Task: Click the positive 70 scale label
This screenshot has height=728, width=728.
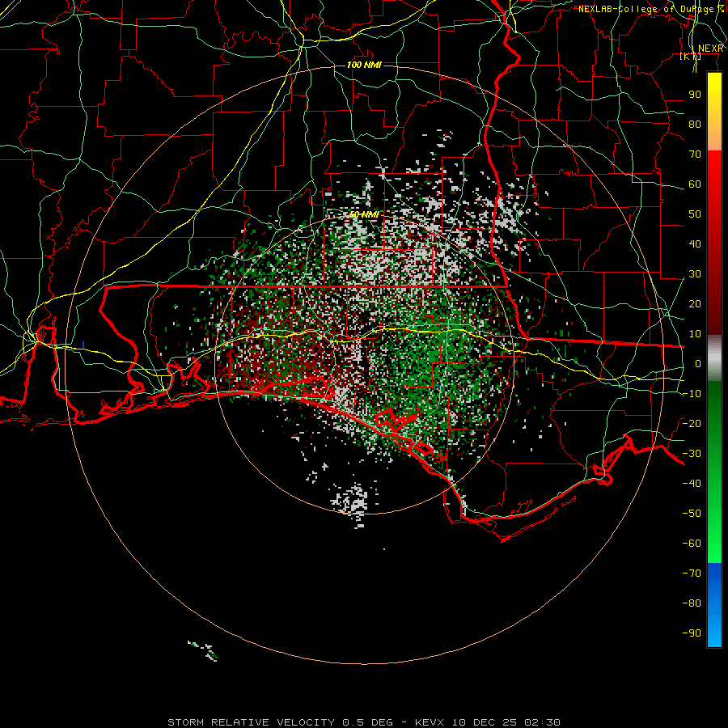Action: coord(695,154)
